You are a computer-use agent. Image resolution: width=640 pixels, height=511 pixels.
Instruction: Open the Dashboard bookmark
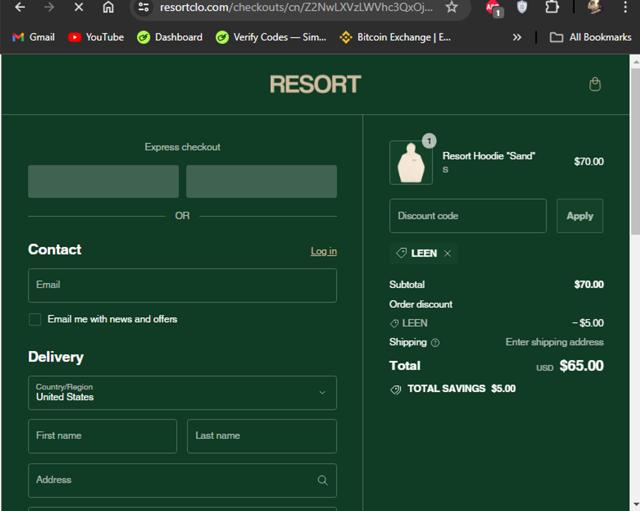170,38
